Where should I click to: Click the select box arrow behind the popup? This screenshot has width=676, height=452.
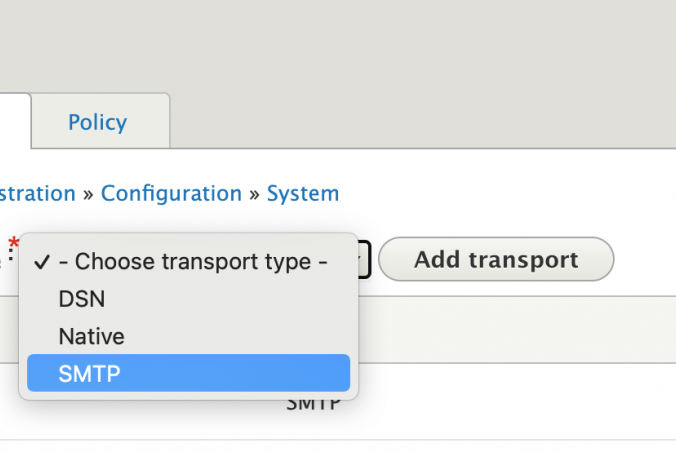365,261
